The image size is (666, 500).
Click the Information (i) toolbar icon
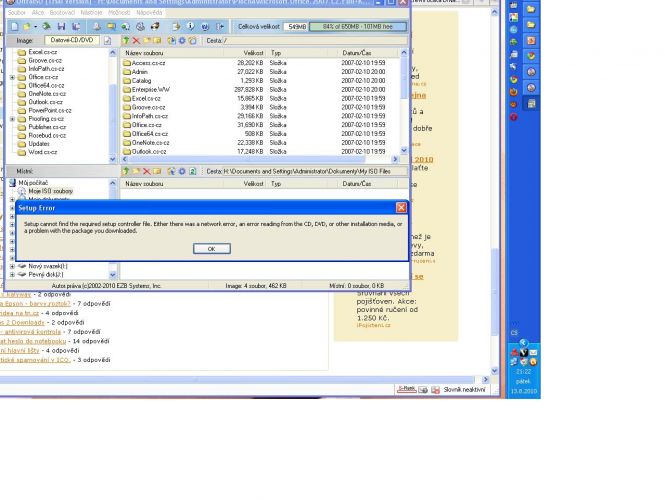191,26
